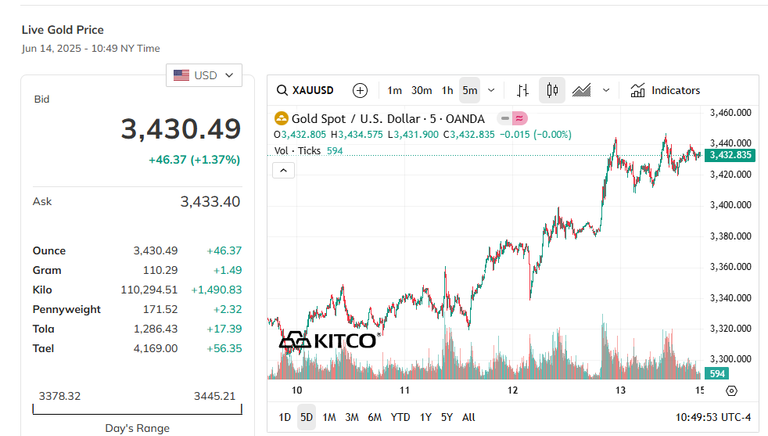Select the candlestick chart style icon
This screenshot has height=436, width=768.
552,90
